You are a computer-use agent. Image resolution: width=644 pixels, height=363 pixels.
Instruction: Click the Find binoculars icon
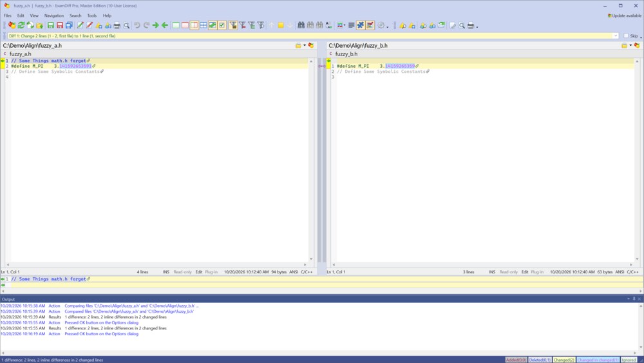tap(301, 26)
